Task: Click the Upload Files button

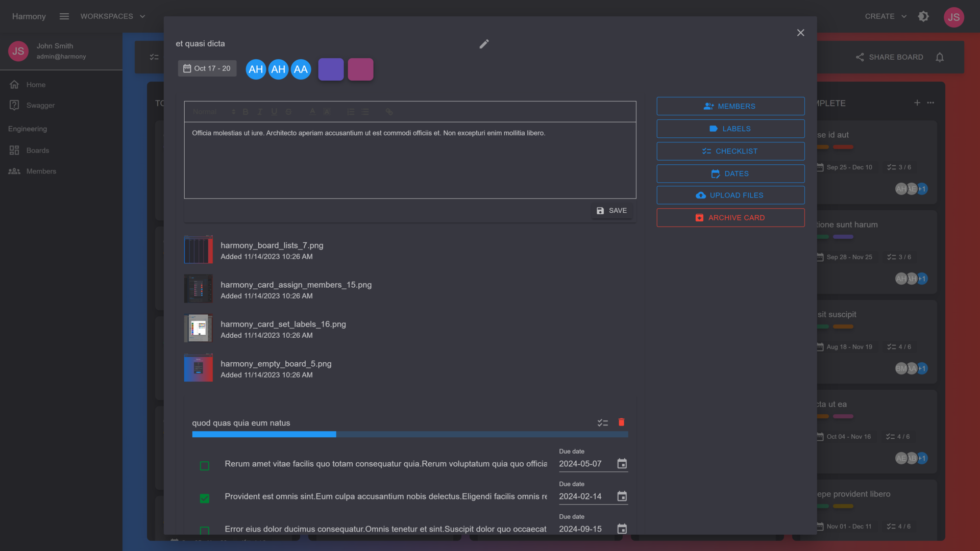Action: [730, 195]
